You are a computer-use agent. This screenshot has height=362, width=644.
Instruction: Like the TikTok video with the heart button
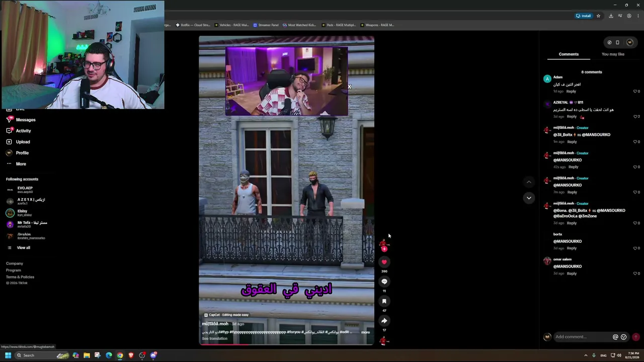coord(384,262)
